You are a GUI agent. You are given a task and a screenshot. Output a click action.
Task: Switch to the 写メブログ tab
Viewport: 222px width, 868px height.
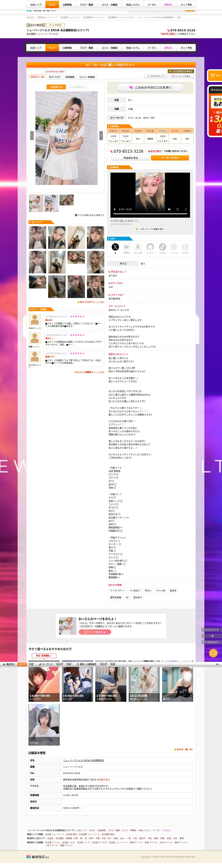pos(54,77)
